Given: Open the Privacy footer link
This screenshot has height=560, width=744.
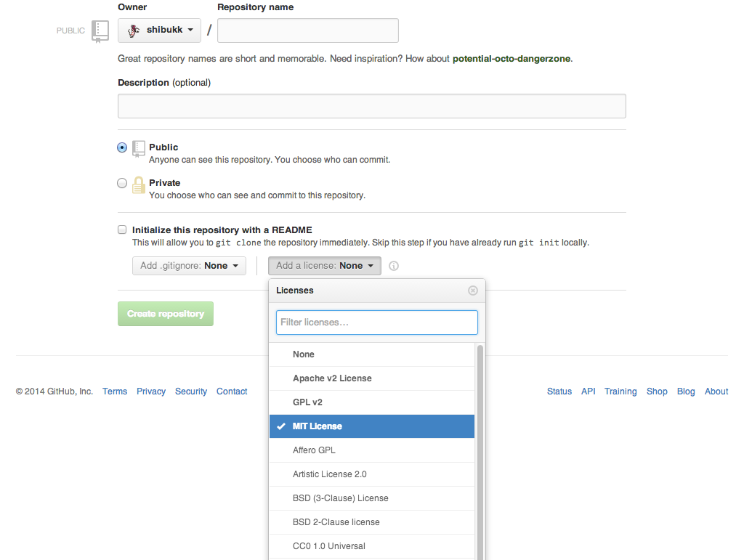Looking at the screenshot, I should tap(151, 391).
